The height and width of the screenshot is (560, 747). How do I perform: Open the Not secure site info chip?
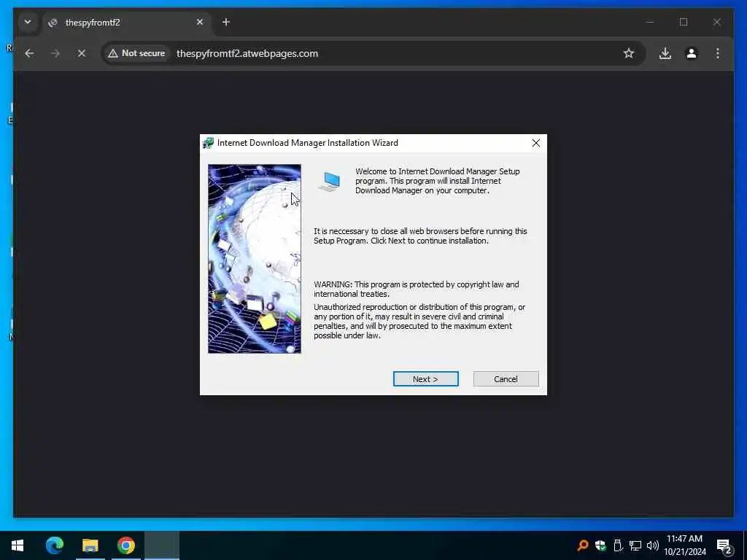click(x=136, y=53)
